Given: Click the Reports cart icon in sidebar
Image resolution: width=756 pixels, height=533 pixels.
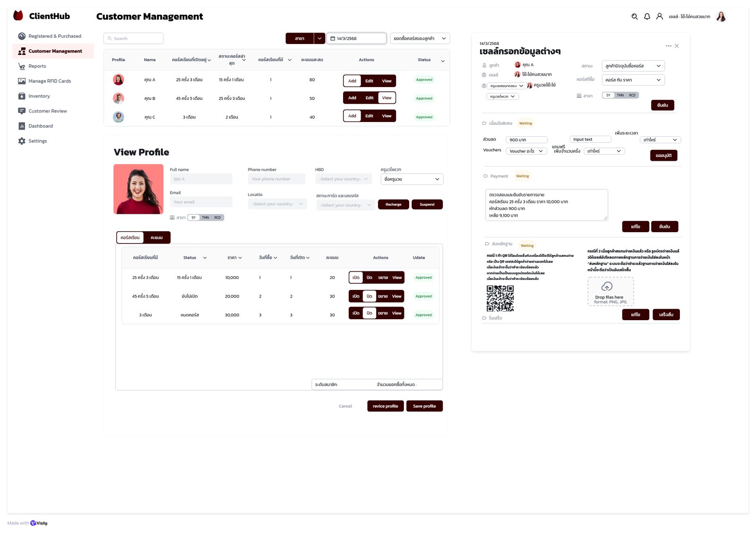Looking at the screenshot, I should click(x=22, y=66).
